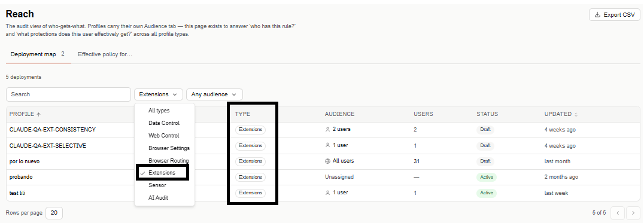Open the CLAUDE-QA-EXT-CONSISTENCY profile row

click(53, 130)
